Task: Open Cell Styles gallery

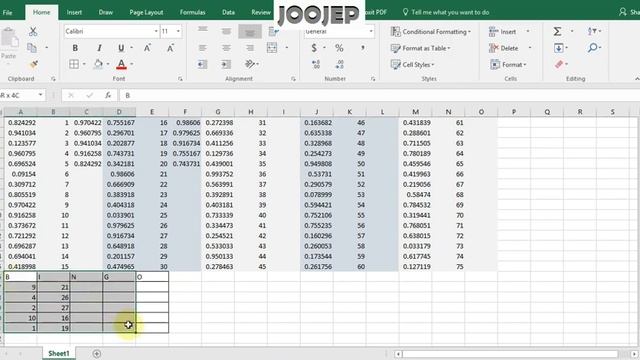Action: [413, 64]
